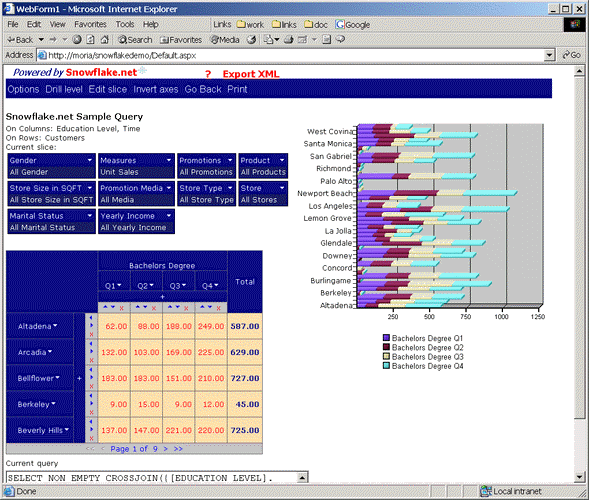
Task: Go to next page of table
Action: [x=165, y=449]
